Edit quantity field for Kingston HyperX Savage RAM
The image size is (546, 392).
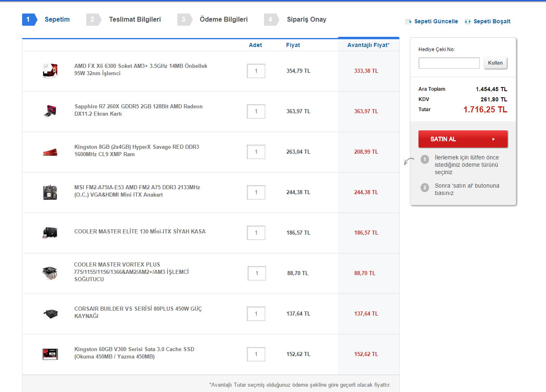256,152
